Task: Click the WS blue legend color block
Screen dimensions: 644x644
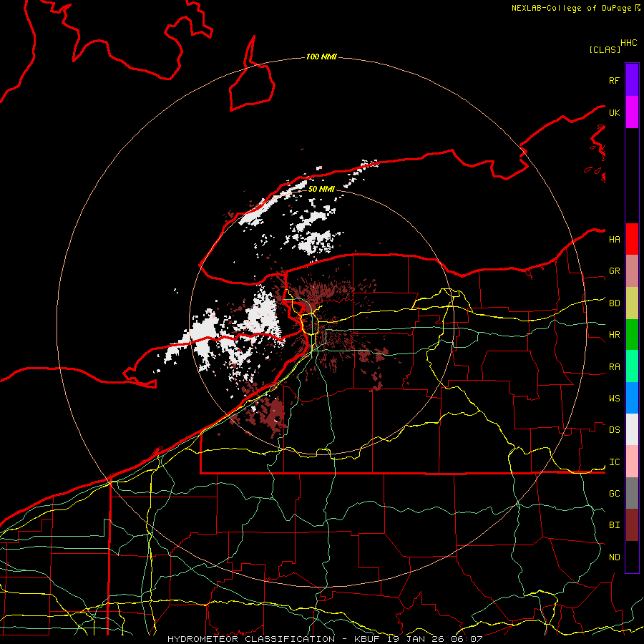Action: pos(632,398)
